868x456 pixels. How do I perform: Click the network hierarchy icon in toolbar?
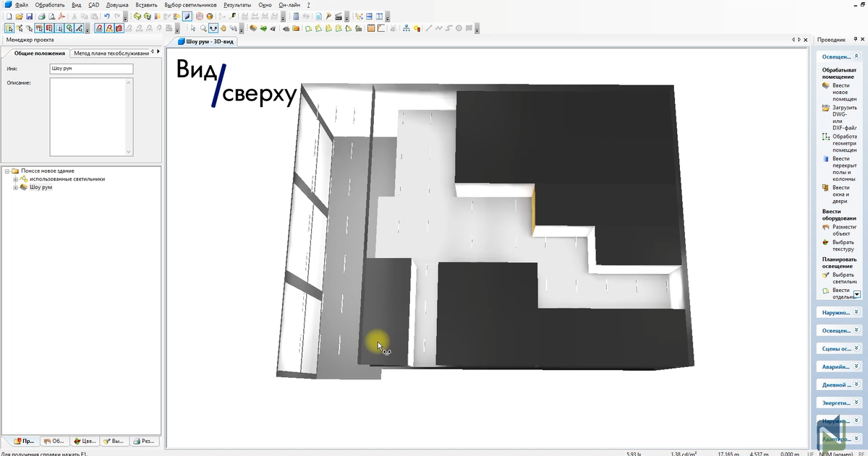[407, 28]
